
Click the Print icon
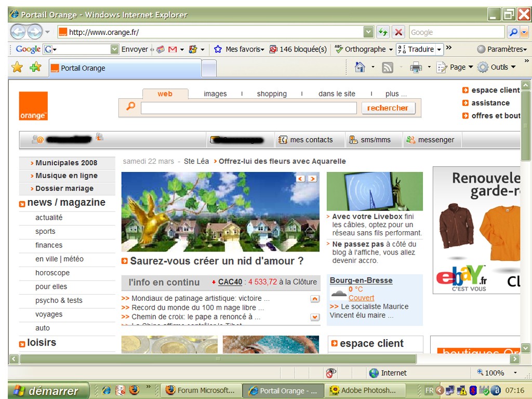(x=416, y=67)
